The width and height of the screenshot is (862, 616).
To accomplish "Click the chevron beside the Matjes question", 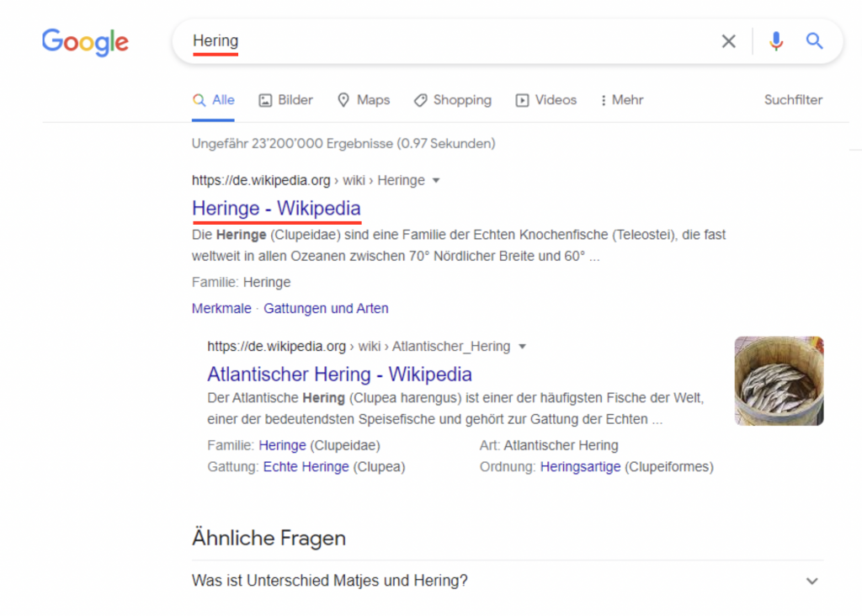I will 812,581.
